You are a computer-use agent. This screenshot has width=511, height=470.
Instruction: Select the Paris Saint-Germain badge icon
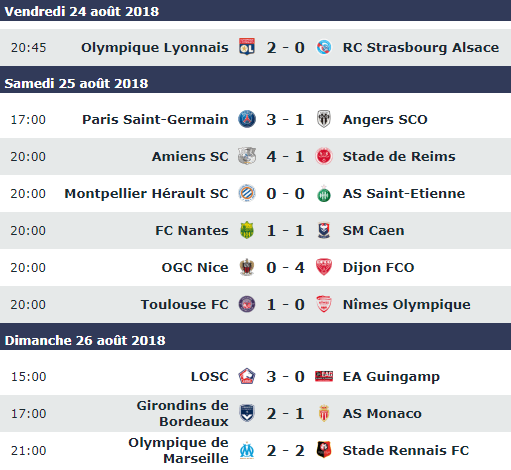point(247,119)
